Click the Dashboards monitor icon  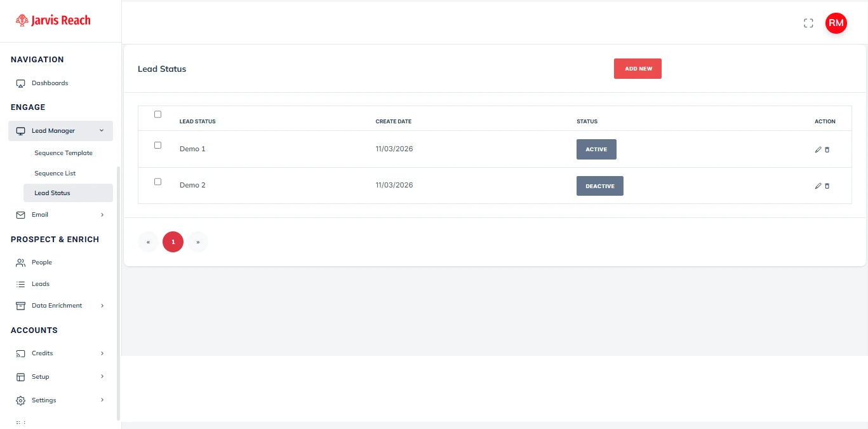click(20, 83)
